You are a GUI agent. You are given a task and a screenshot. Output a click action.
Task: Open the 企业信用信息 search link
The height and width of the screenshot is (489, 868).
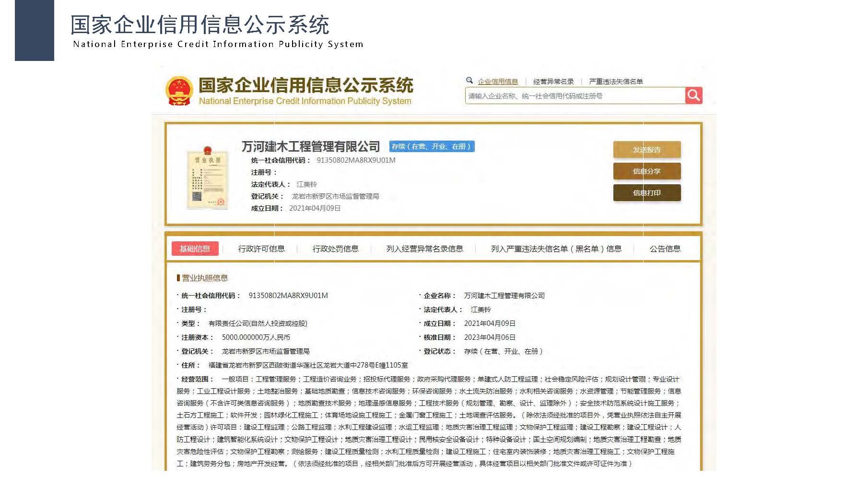click(498, 82)
